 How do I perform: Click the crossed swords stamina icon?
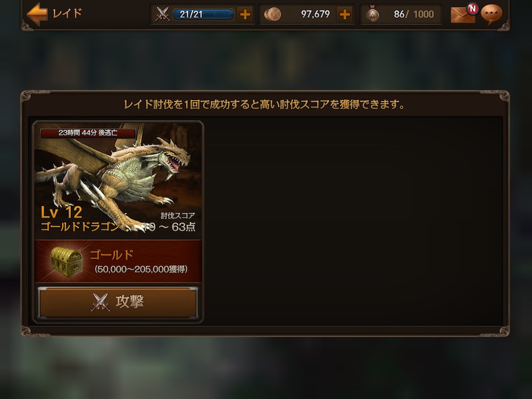[x=162, y=14]
